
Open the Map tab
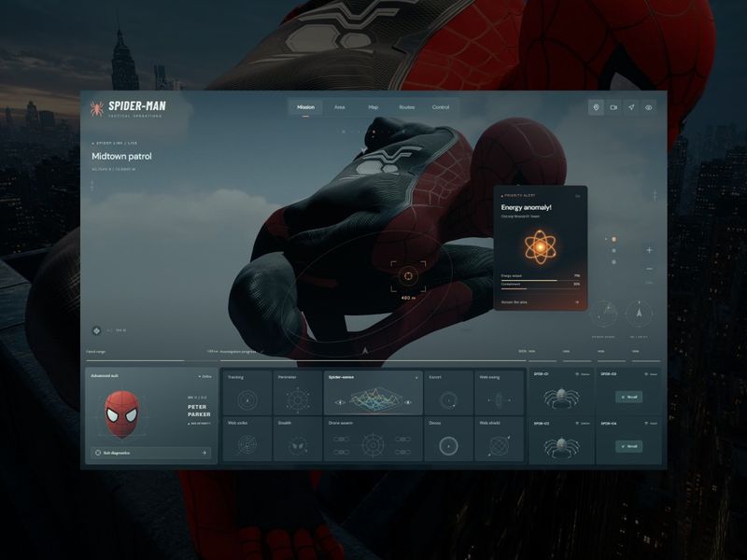click(x=373, y=107)
